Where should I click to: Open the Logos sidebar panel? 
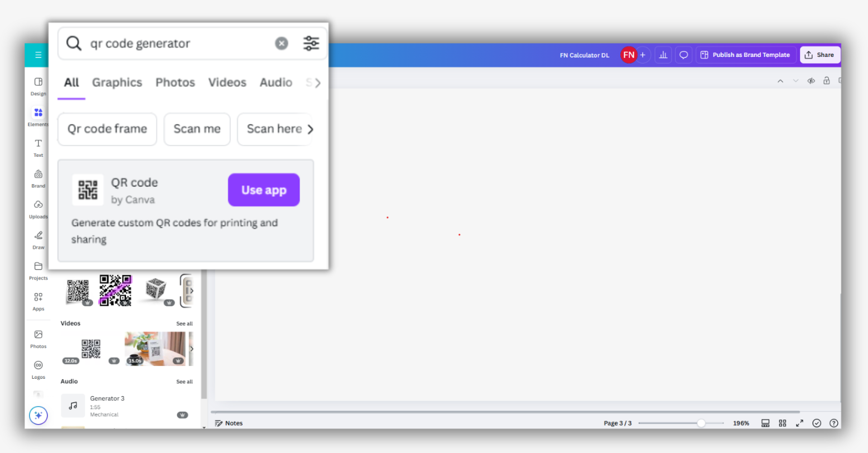tap(38, 369)
